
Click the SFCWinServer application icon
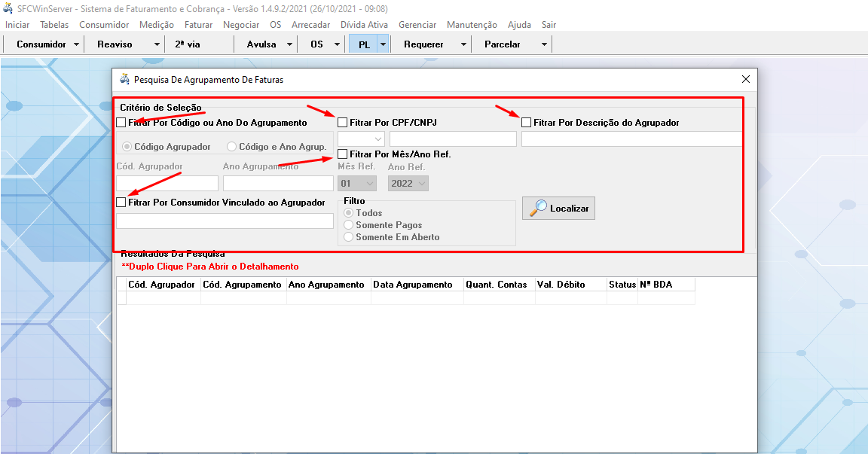[x=8, y=9]
